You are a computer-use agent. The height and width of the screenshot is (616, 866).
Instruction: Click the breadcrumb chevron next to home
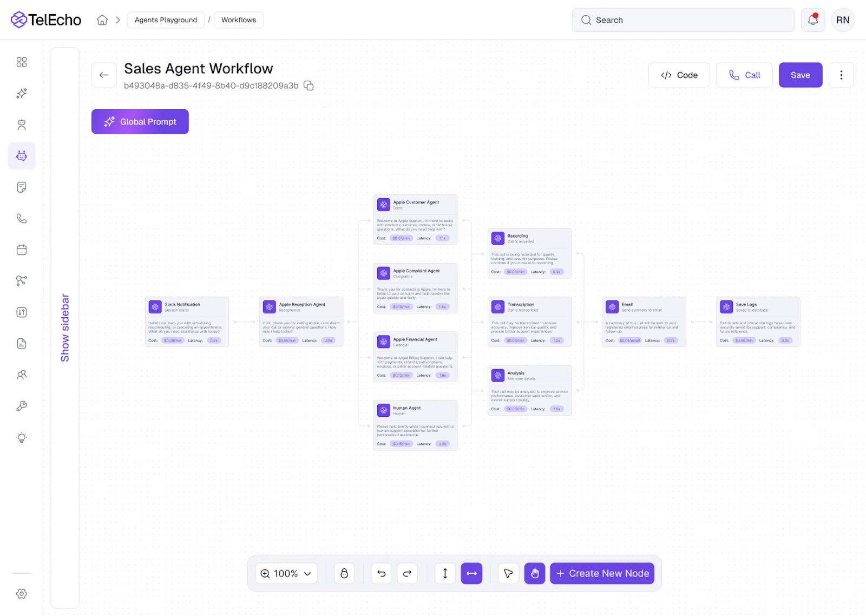117,20
